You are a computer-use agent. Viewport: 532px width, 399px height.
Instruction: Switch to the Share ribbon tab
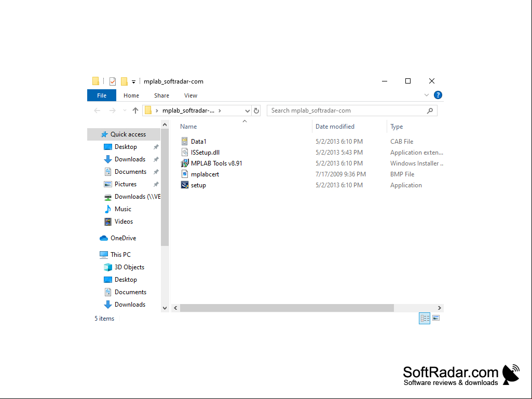point(161,95)
